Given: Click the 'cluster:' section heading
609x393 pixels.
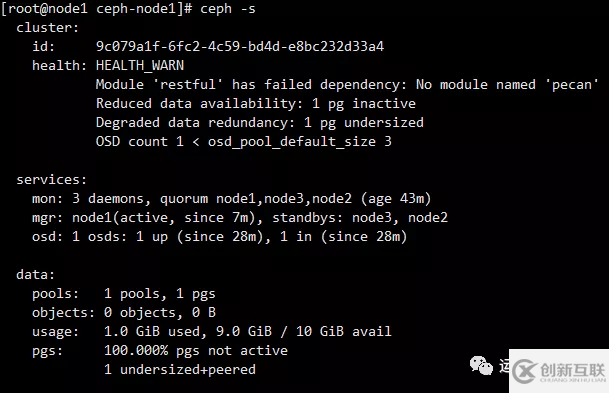Looking at the screenshot, I should click(x=47, y=28).
